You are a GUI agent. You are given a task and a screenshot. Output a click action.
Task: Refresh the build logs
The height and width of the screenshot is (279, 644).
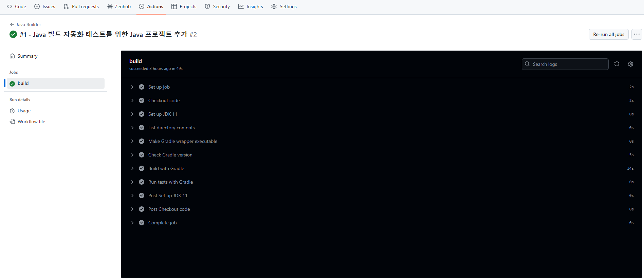[x=617, y=64]
